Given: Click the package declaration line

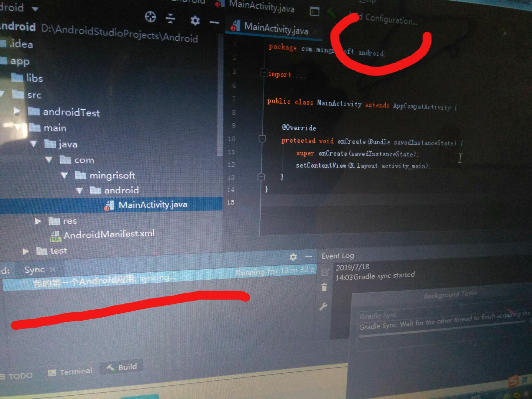Looking at the screenshot, I should pyautogui.click(x=327, y=50).
